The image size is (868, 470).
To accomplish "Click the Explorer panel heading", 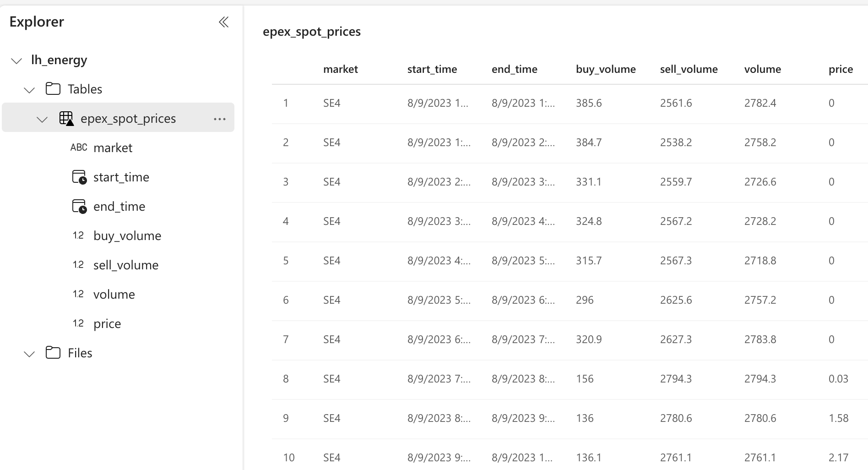I will pos(37,22).
